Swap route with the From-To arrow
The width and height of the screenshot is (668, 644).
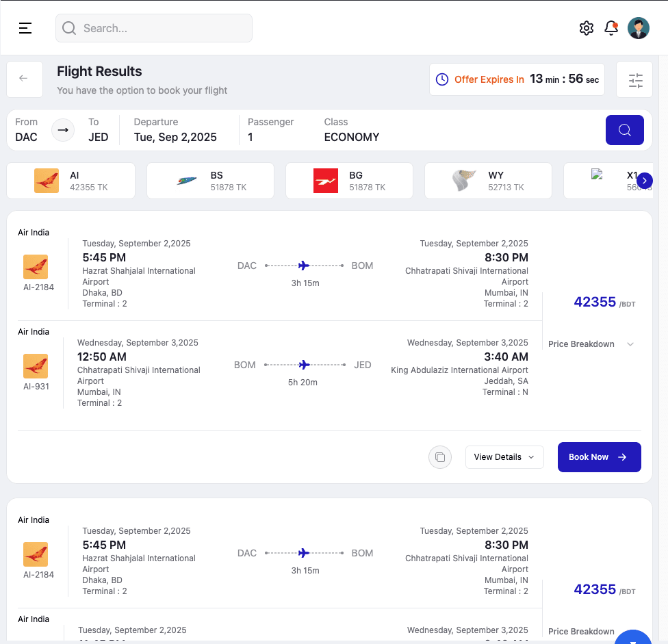tap(63, 130)
